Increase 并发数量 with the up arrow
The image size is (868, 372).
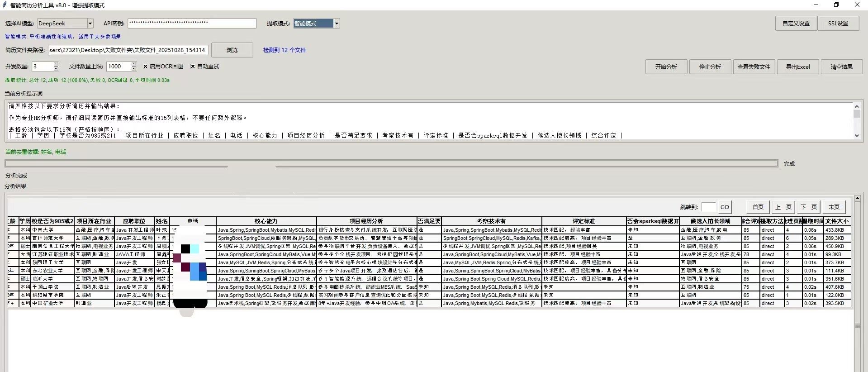(56, 64)
